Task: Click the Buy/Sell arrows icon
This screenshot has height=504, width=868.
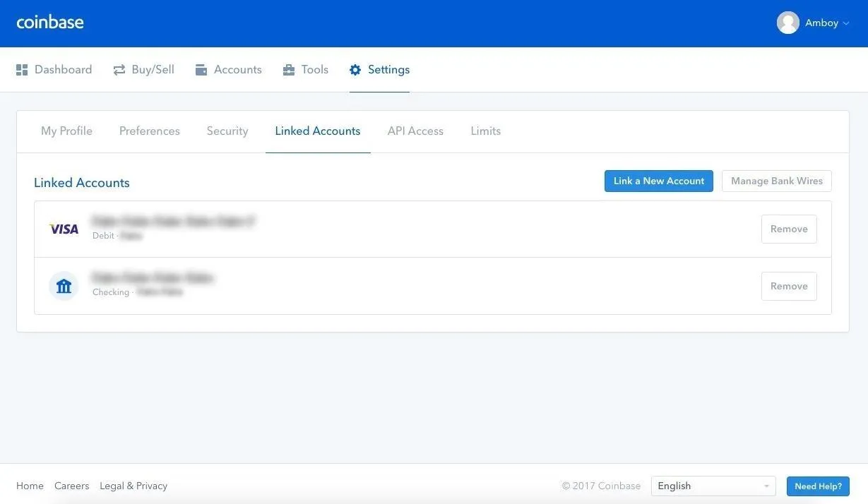Action: point(119,70)
